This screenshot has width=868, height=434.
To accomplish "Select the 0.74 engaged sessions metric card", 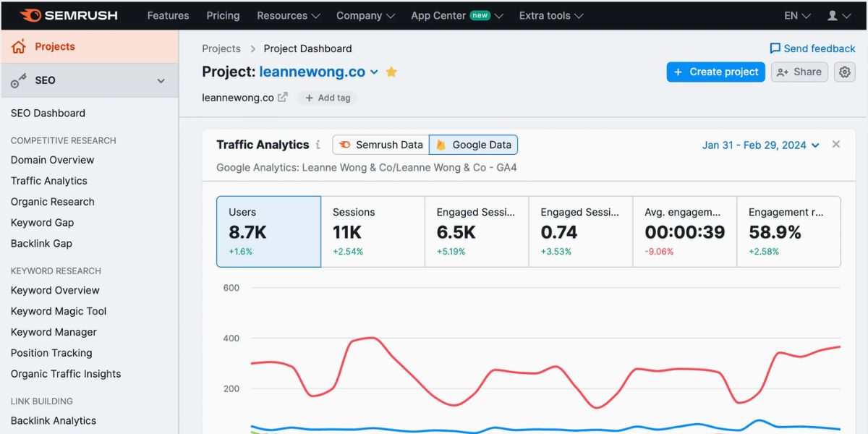I will coord(581,231).
